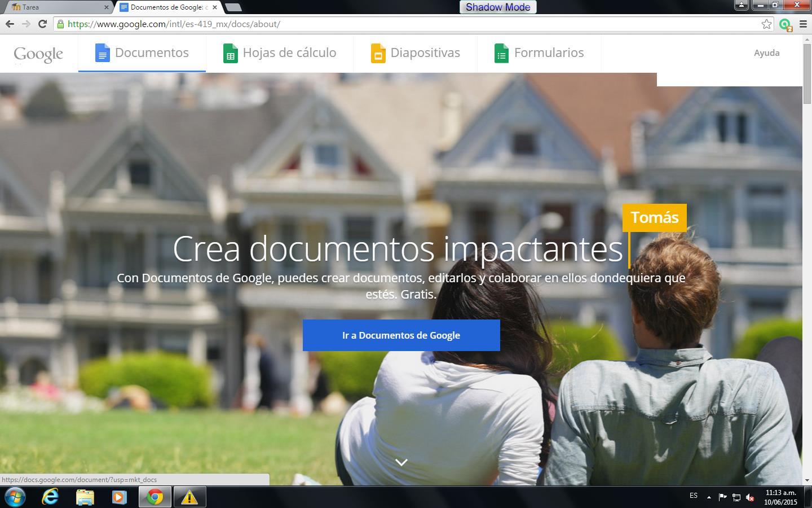Switch to the Tarea browser tab
Screen dimensions: 812x508
[56, 7]
